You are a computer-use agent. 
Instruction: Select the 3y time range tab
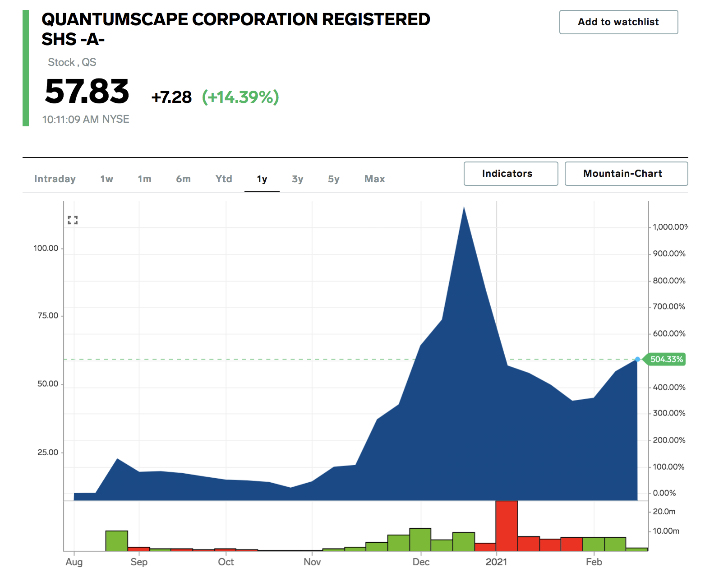(297, 179)
